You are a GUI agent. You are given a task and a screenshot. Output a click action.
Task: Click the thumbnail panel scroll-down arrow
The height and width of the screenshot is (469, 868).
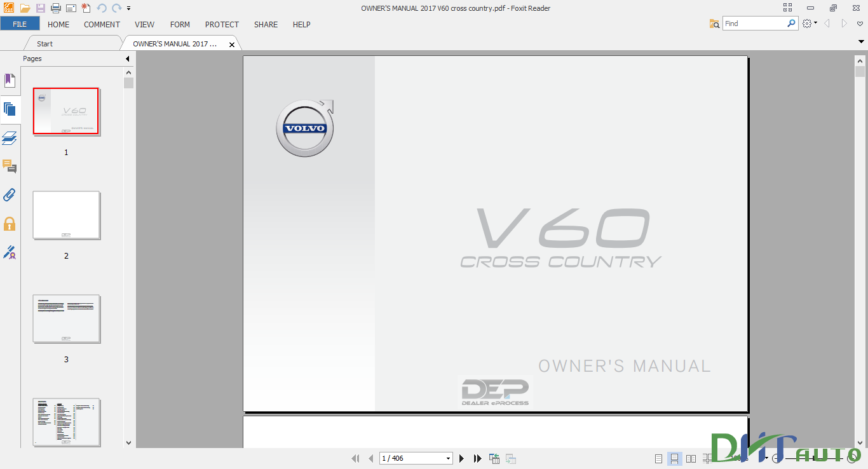[x=129, y=443]
